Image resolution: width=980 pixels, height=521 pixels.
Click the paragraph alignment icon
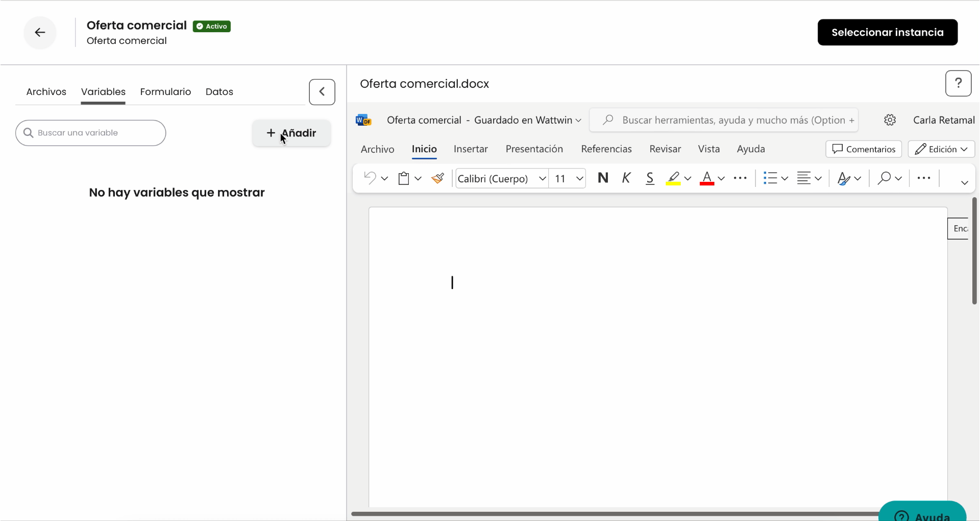pyautogui.click(x=804, y=178)
